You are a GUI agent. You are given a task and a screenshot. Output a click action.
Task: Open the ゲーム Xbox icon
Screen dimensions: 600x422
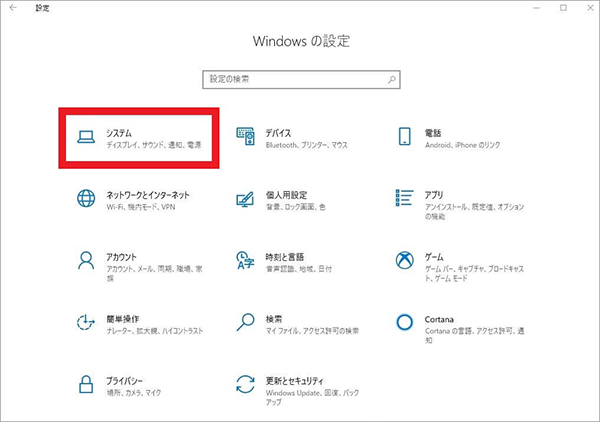tap(404, 260)
